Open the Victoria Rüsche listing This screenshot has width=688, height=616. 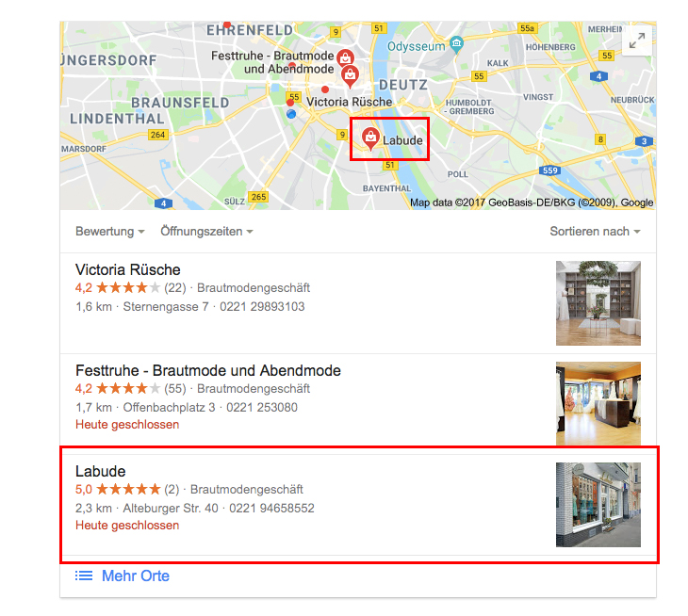[127, 269]
